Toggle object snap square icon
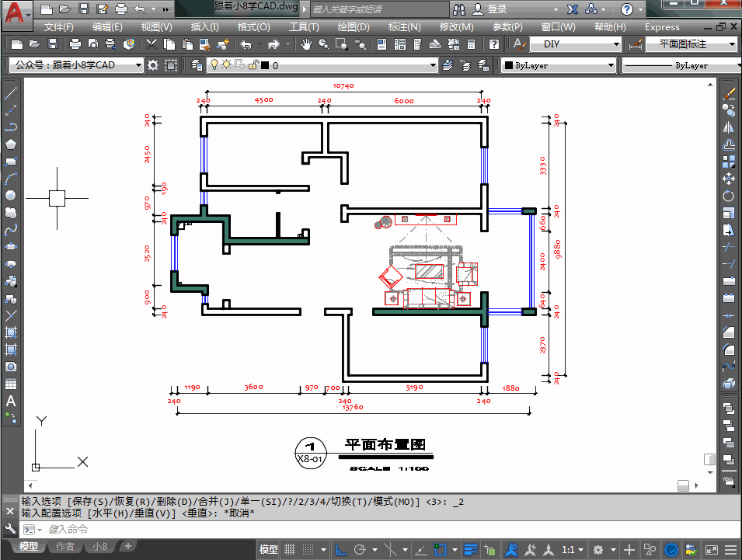Viewport: 742px width, 560px height. click(x=441, y=550)
